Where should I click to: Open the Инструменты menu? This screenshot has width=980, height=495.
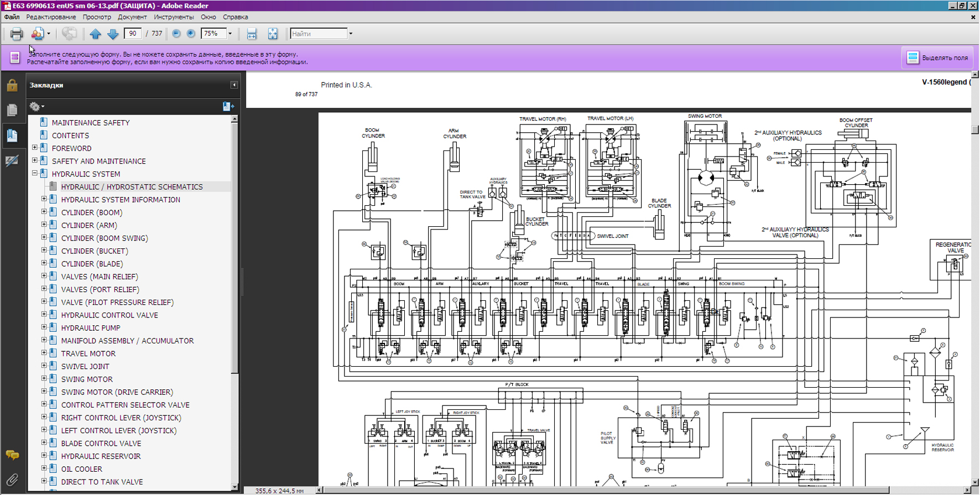[x=174, y=17]
